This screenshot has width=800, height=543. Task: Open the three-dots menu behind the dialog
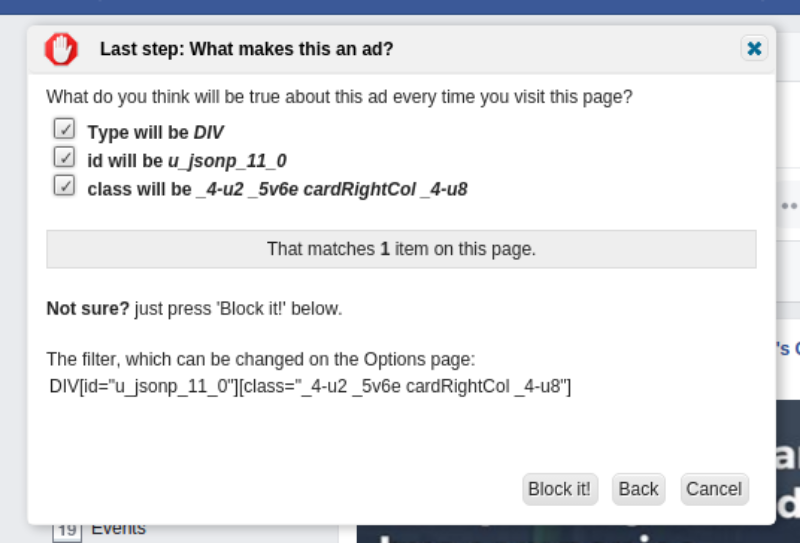click(789, 206)
